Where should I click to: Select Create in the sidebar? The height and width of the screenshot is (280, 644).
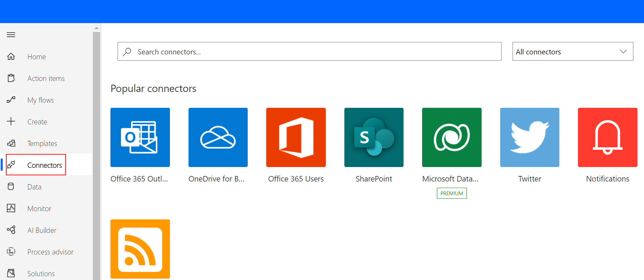point(37,122)
